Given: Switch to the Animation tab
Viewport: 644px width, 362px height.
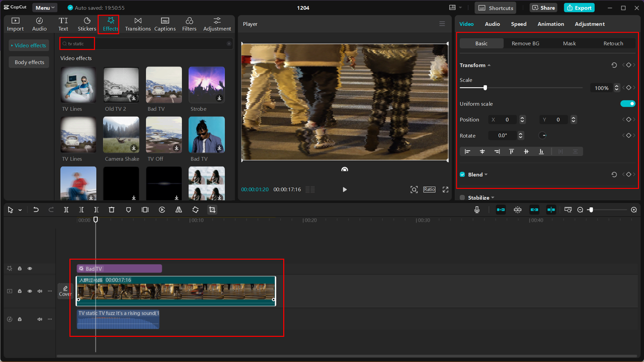Looking at the screenshot, I should point(550,24).
